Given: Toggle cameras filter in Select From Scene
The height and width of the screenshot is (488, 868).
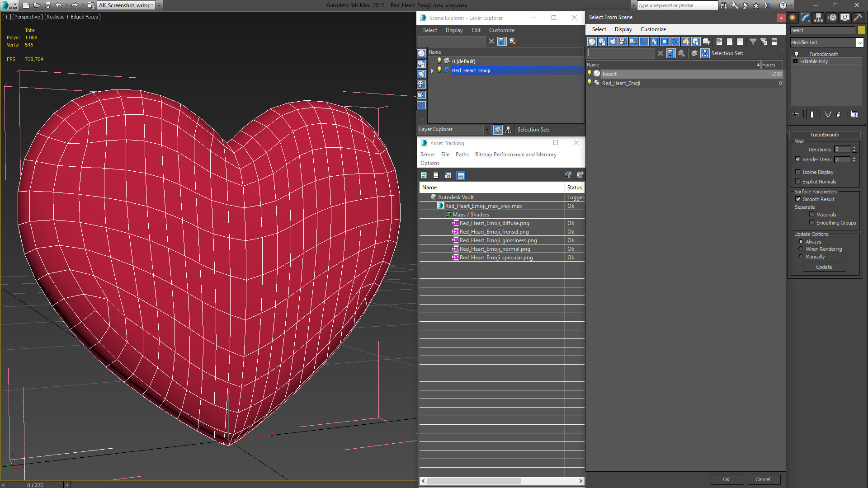Looking at the screenshot, I should (x=623, y=42).
